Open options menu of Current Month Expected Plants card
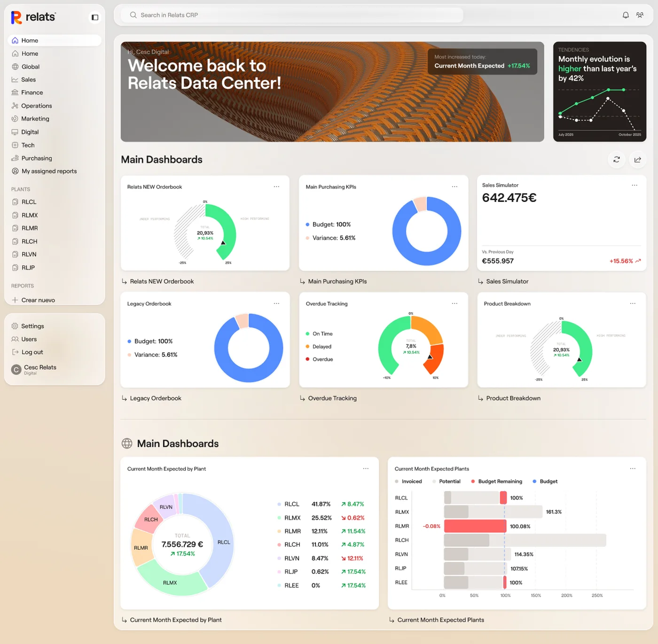Screen dimensions: 658x644 point(633,468)
